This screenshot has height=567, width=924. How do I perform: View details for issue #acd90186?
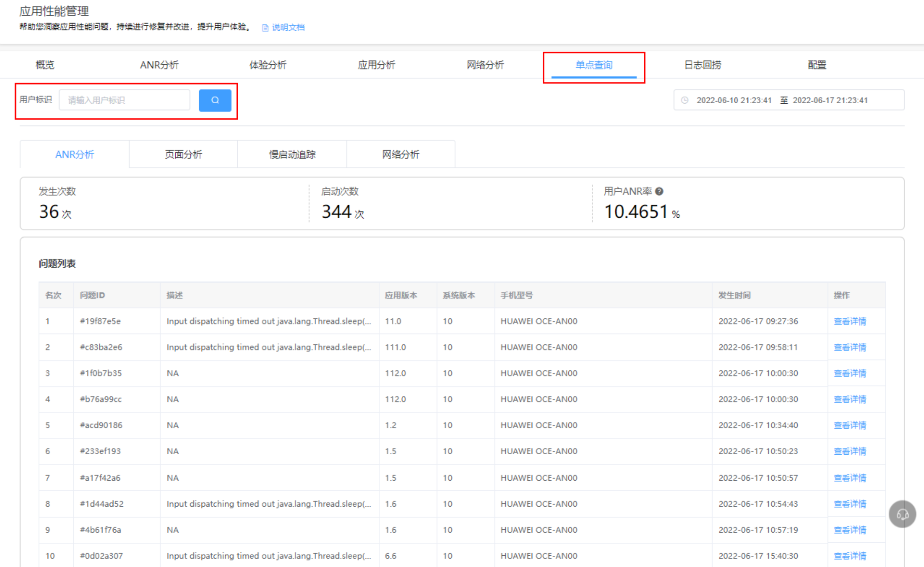(x=849, y=425)
